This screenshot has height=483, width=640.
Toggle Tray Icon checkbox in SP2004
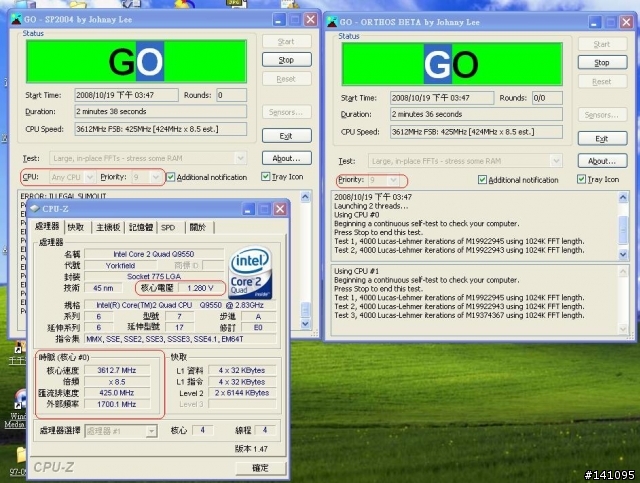point(265,177)
